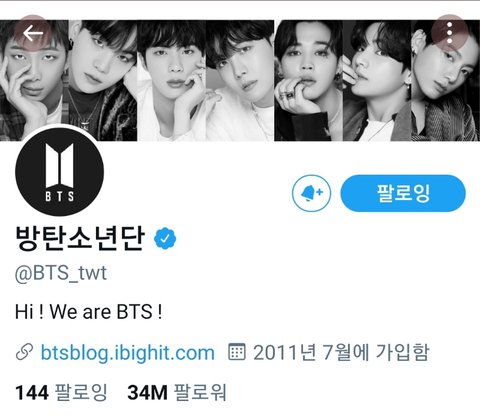Open the three-dot overflow menu

[450, 33]
